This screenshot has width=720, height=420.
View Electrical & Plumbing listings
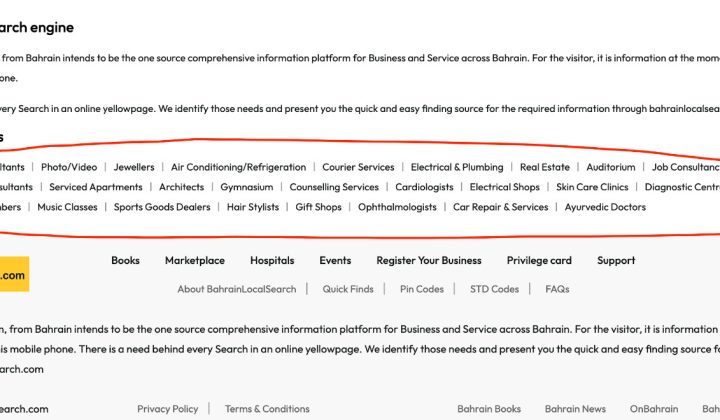coord(457,167)
